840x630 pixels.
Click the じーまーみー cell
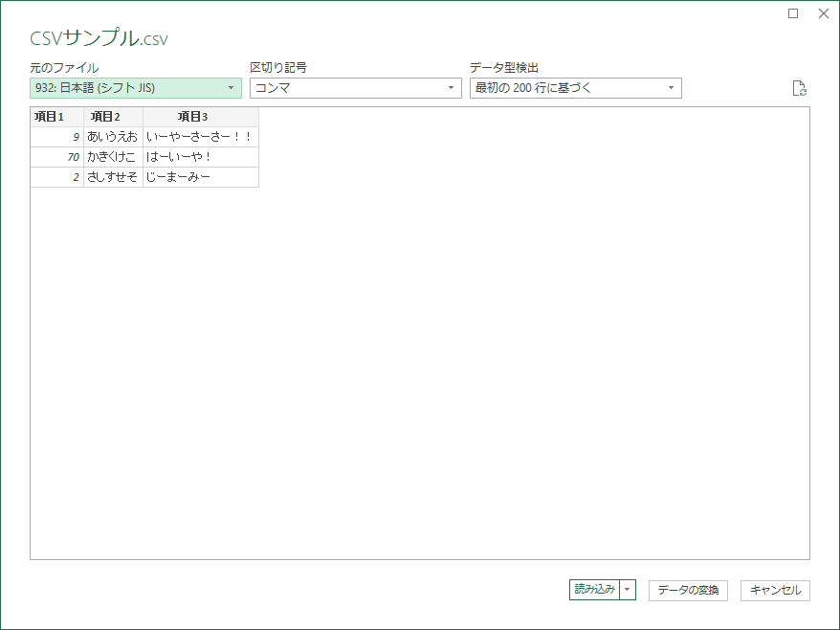(x=201, y=177)
